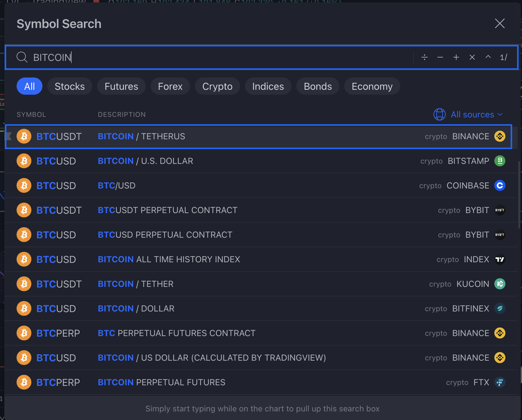Select BTCUSD Perpetual Contract Bybit row
Viewport: 522px width, 420px height.
tap(261, 235)
